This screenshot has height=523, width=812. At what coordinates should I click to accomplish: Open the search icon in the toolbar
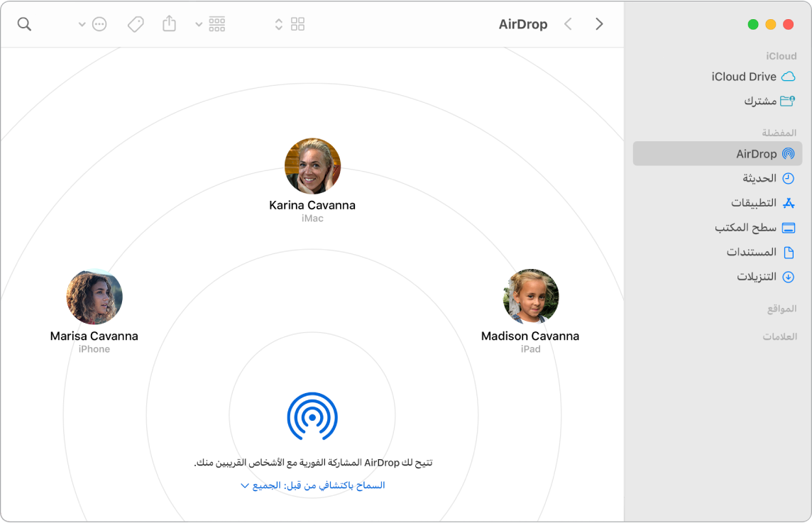25,23
